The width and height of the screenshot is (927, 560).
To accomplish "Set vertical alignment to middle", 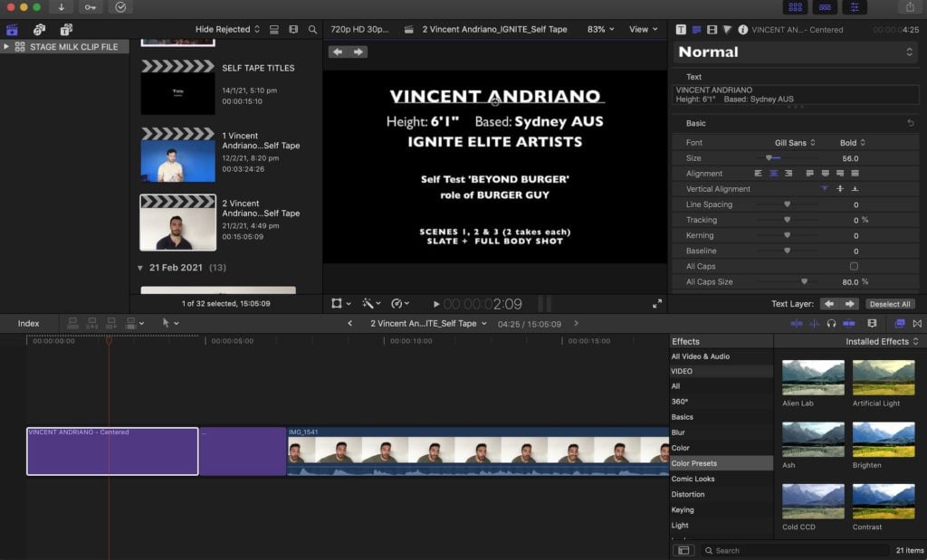I will click(x=839, y=188).
